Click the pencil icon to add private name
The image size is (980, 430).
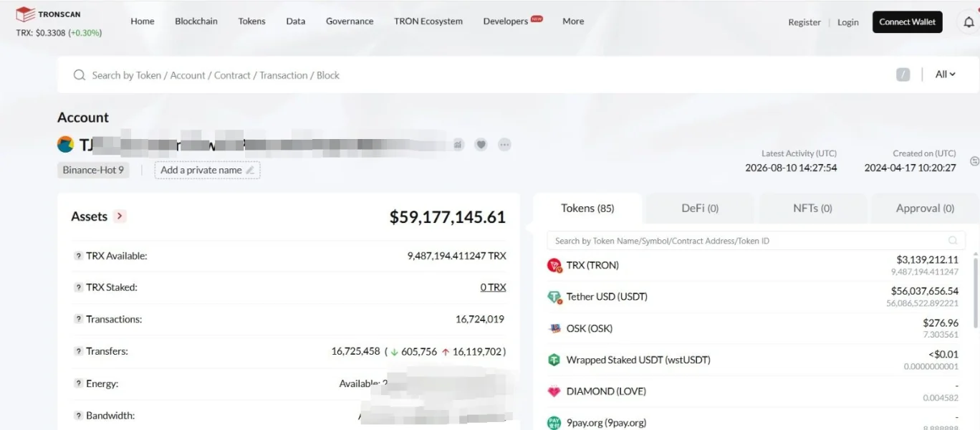(x=250, y=171)
